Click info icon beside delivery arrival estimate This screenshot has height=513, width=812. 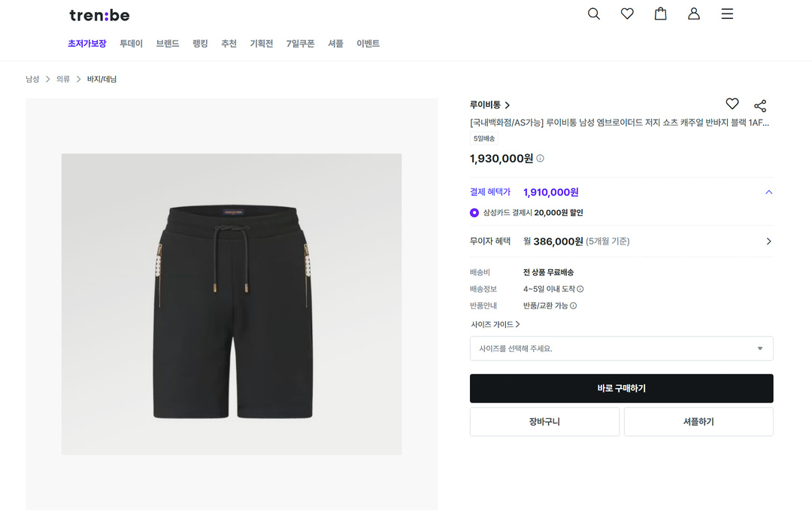pyautogui.click(x=580, y=289)
